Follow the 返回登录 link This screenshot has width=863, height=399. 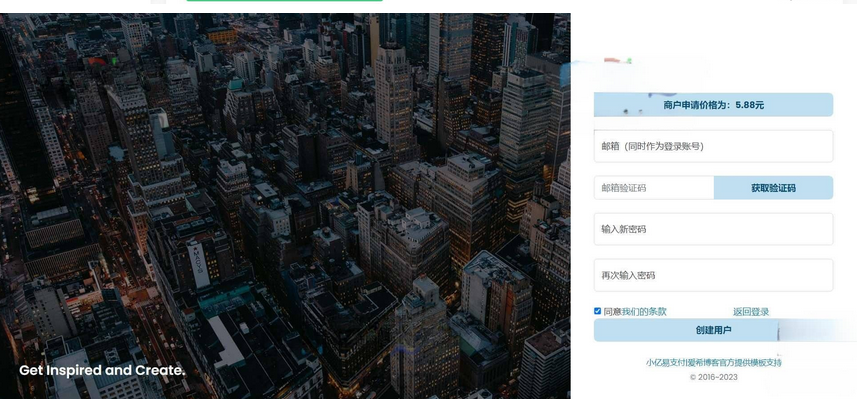tap(751, 312)
